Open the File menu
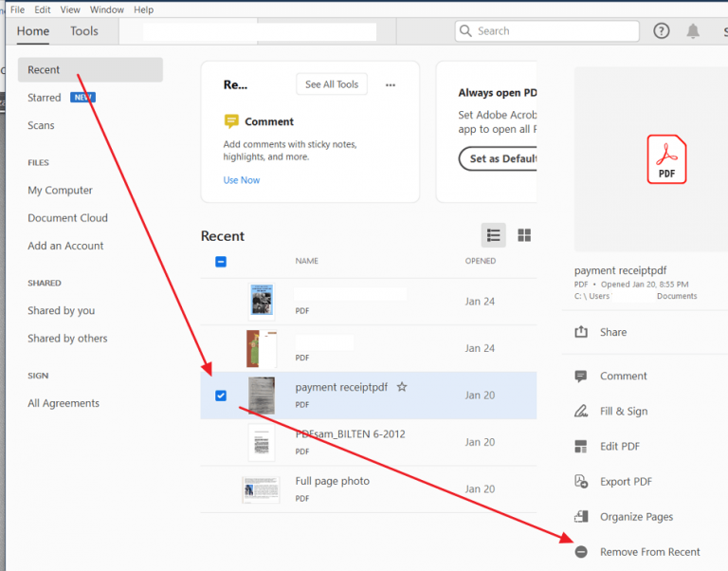The width and height of the screenshot is (728, 571). click(17, 9)
